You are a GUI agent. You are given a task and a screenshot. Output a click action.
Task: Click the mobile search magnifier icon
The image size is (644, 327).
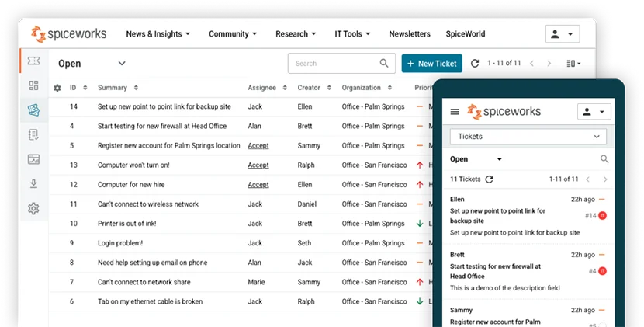(x=604, y=158)
